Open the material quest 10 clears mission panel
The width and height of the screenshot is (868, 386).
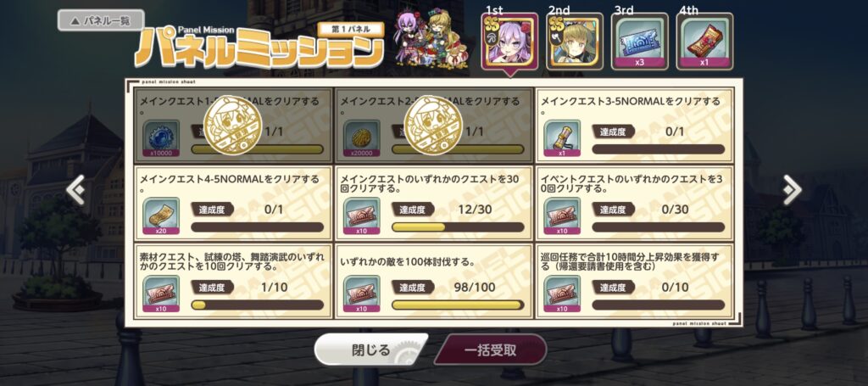(x=234, y=281)
